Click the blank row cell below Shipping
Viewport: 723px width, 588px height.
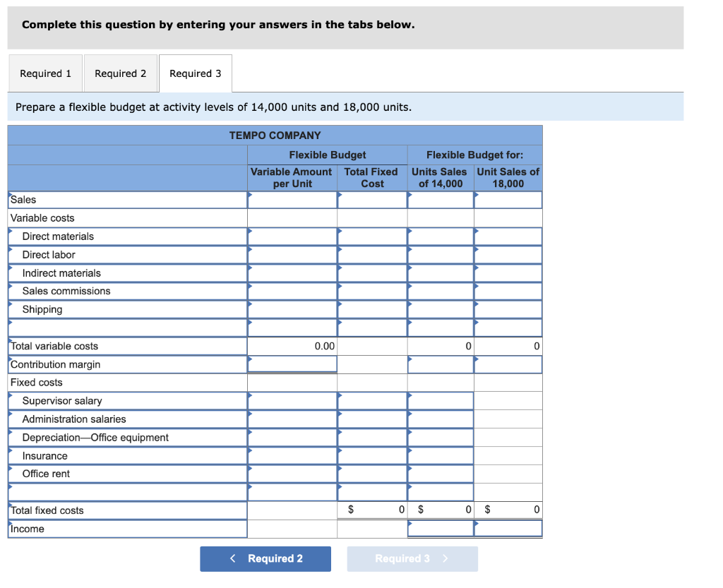pos(292,328)
